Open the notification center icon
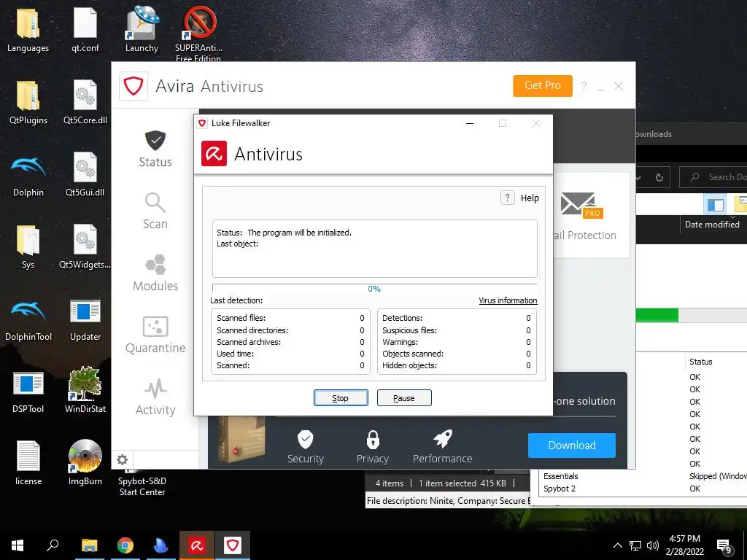Viewport: 747px width, 560px height. 724,546
